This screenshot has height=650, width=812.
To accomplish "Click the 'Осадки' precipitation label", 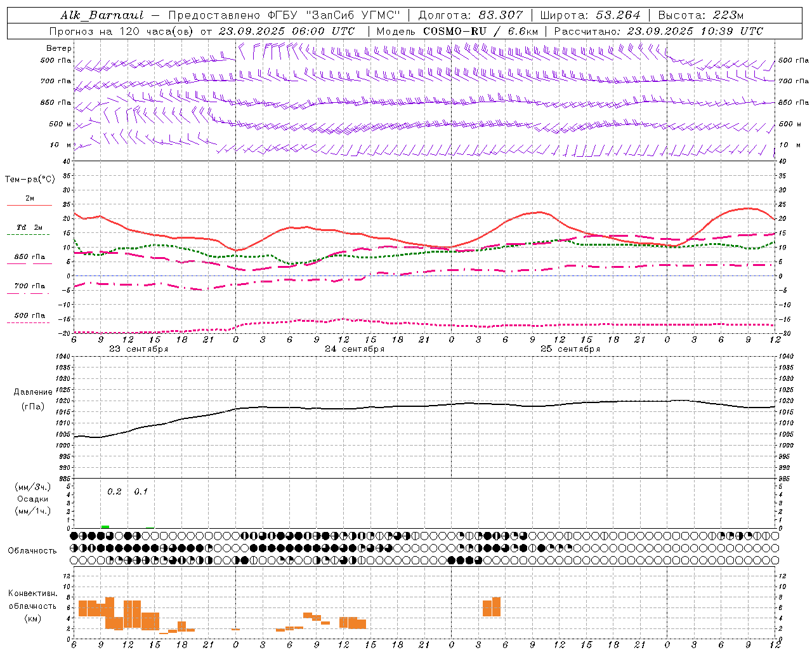I will click(x=33, y=499).
